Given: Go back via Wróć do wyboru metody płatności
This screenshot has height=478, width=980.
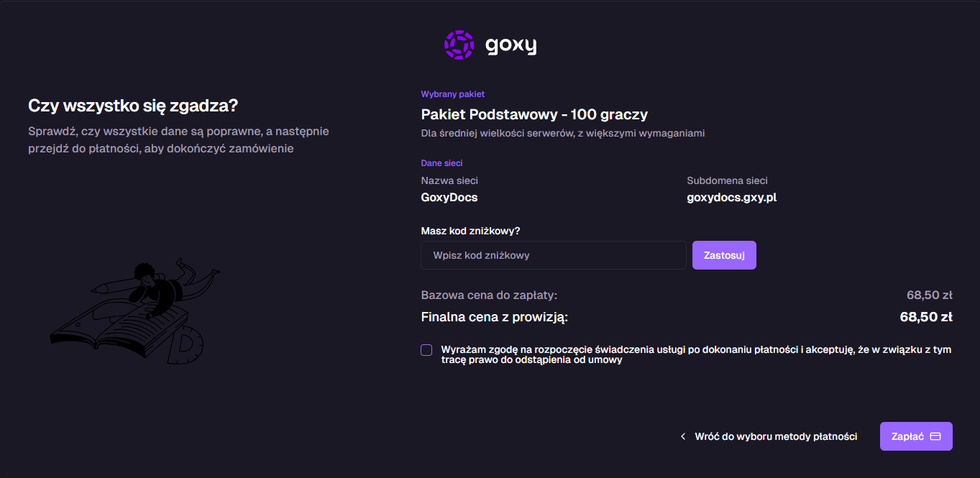Looking at the screenshot, I should [776, 436].
